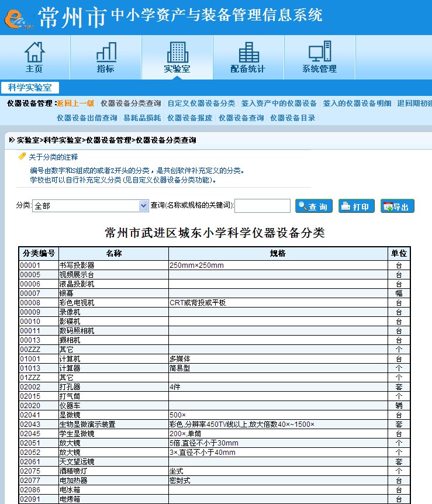Viewport: 432px width, 504px height.
Task: Select the 电加热器 cell
Action: click(x=114, y=481)
